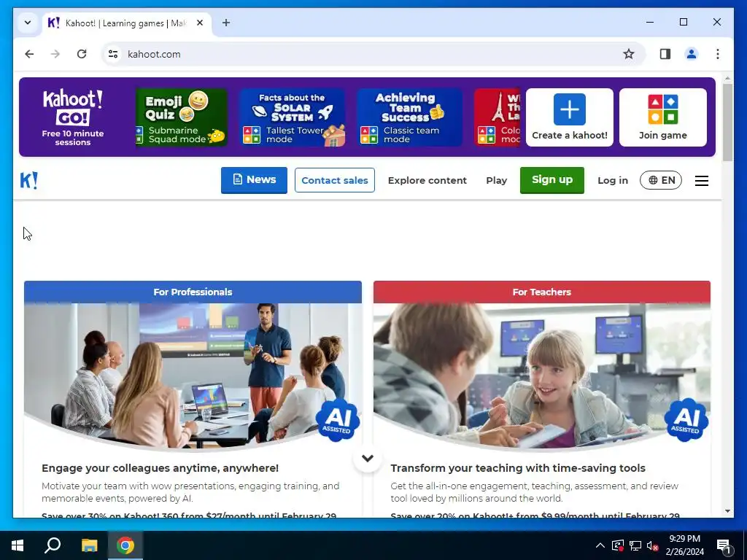
Task: Open Chrome three-dot menu
Action: 718,54
